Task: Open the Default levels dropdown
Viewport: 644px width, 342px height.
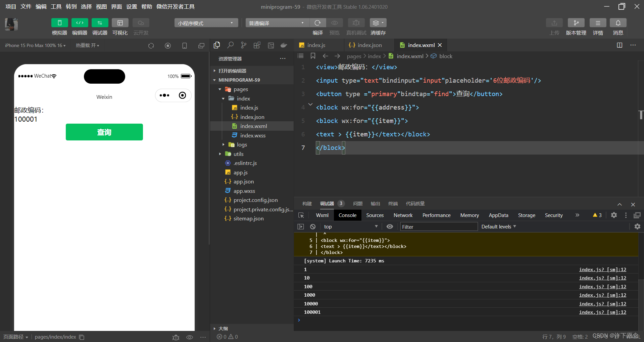Action: [498, 227]
